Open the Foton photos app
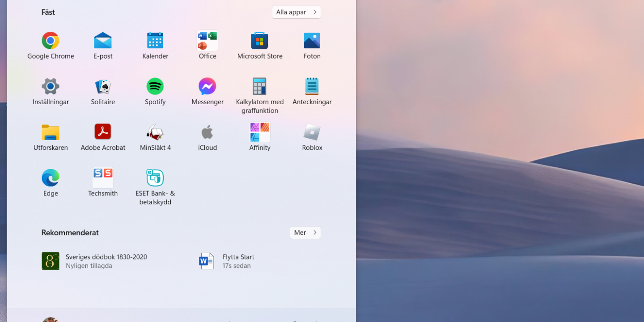The height and width of the screenshot is (322, 644). pos(312,46)
